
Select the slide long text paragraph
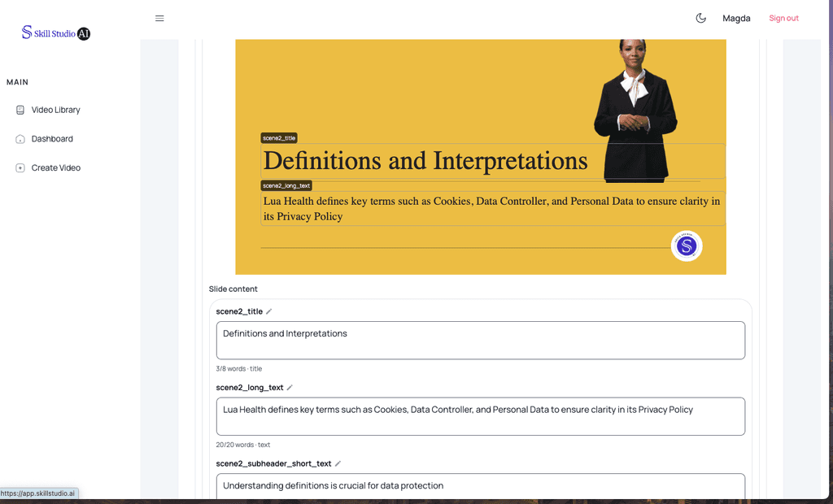492,209
